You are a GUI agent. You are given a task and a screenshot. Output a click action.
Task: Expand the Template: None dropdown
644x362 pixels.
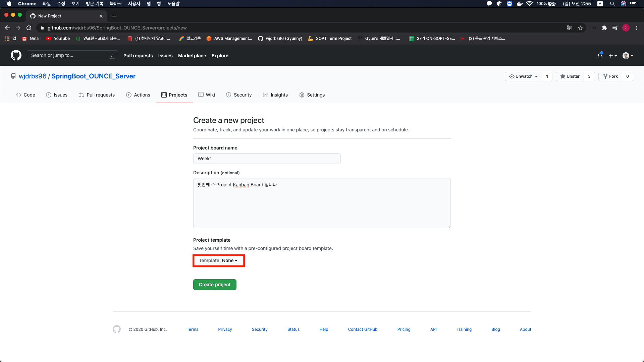(x=218, y=260)
